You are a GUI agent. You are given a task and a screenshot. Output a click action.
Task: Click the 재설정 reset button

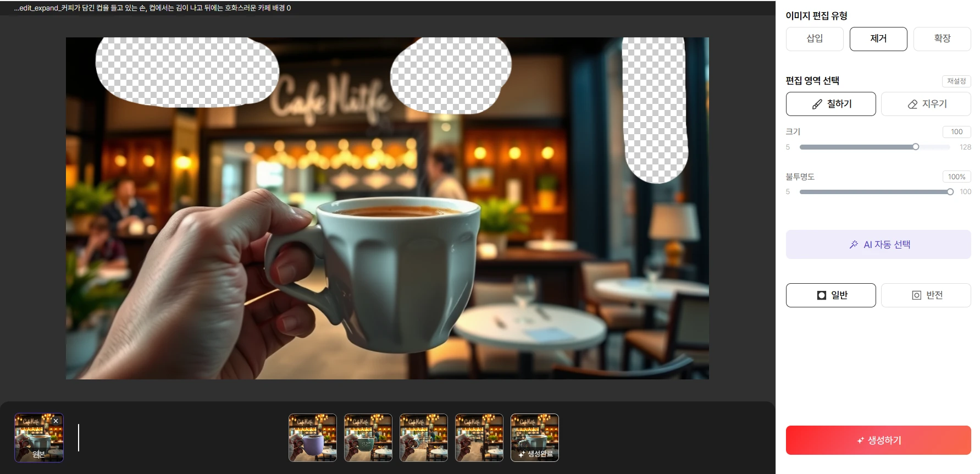(x=956, y=81)
